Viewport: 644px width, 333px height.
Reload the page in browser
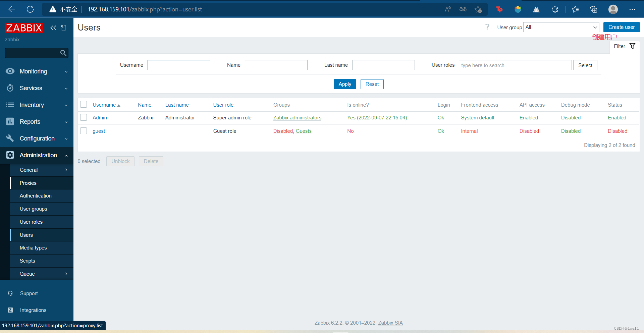pos(30,9)
